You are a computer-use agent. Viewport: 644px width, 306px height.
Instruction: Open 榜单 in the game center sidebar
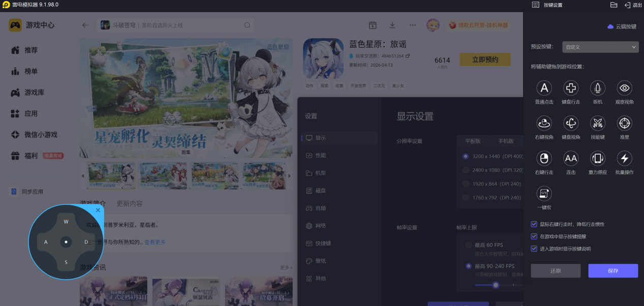click(31, 71)
